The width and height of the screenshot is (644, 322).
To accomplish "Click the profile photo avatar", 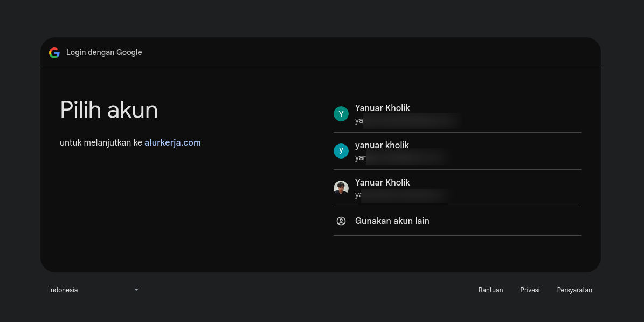I will pos(341,188).
